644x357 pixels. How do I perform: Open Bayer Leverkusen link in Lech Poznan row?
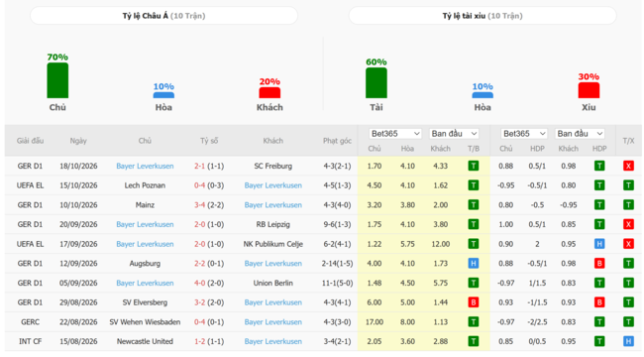[x=273, y=185]
